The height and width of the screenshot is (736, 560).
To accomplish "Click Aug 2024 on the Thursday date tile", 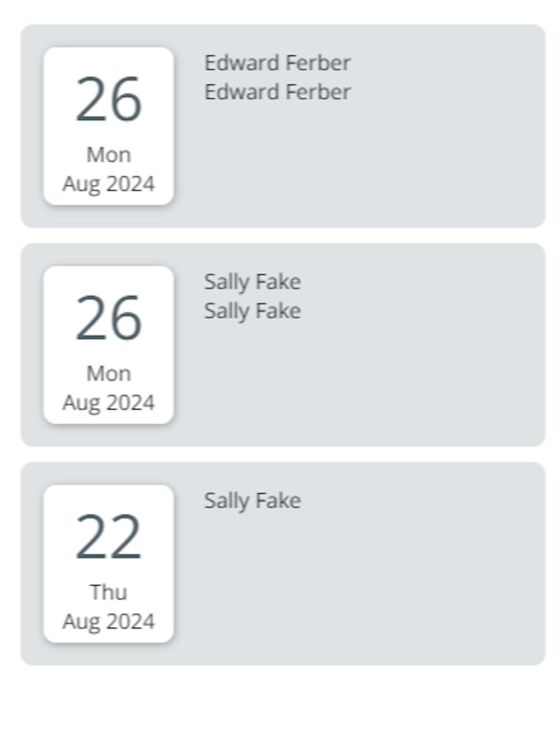I will click(109, 622).
